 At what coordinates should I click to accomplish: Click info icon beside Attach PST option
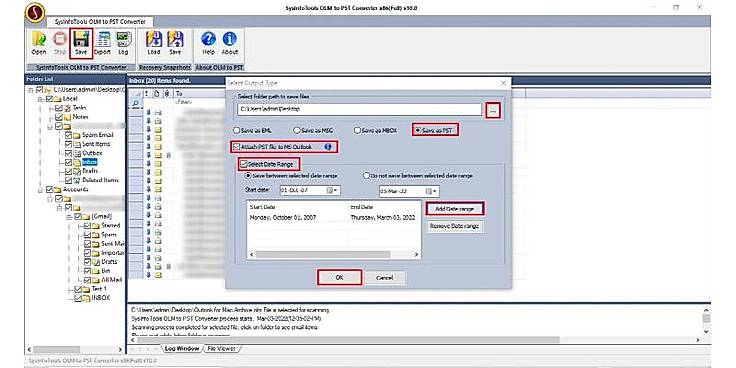tap(328, 147)
